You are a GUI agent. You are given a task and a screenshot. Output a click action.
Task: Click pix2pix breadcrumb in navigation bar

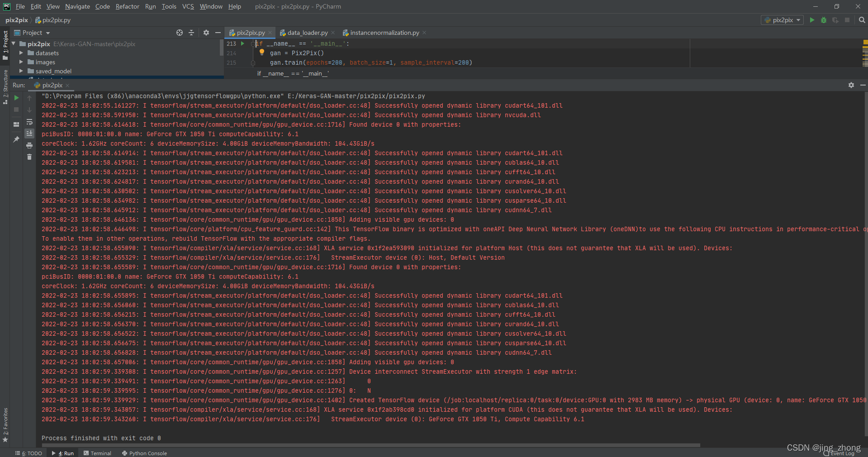(17, 20)
